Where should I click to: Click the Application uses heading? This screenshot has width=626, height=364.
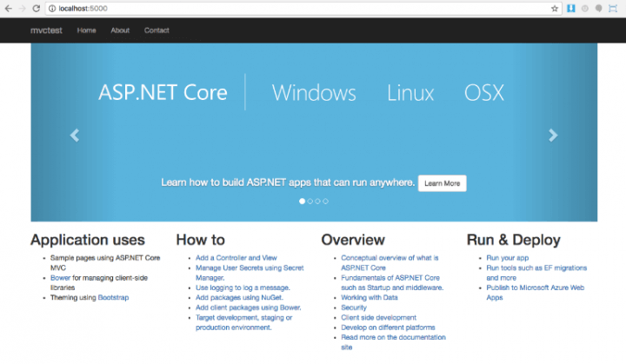88,240
